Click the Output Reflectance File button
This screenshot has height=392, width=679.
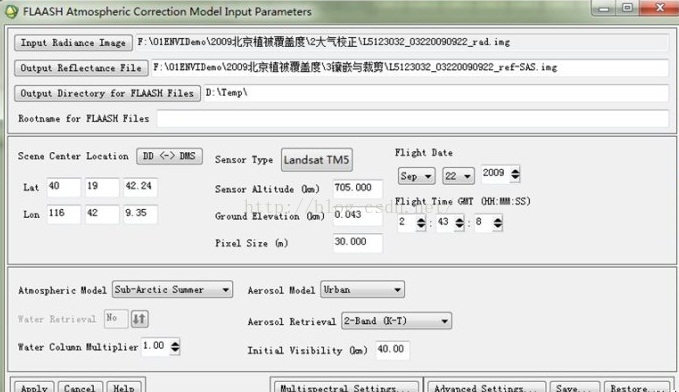81,68
